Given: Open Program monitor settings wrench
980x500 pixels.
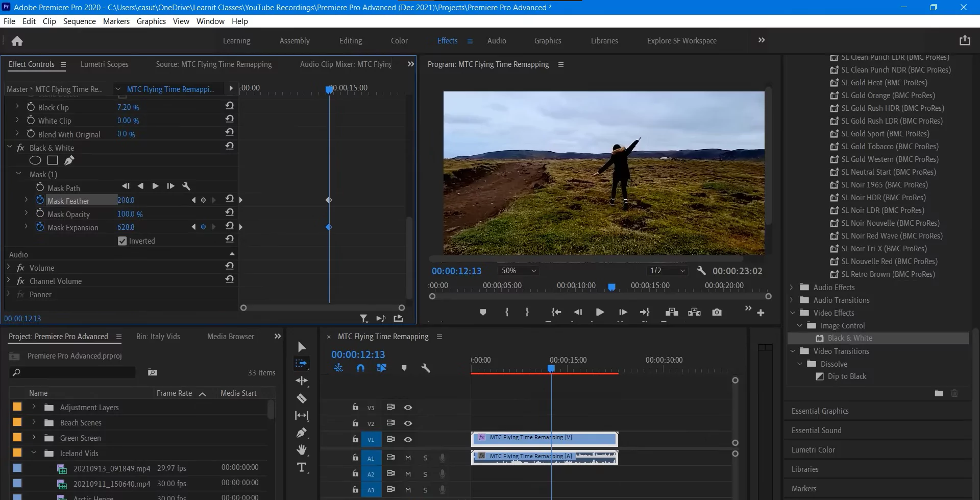Looking at the screenshot, I should pos(701,271).
